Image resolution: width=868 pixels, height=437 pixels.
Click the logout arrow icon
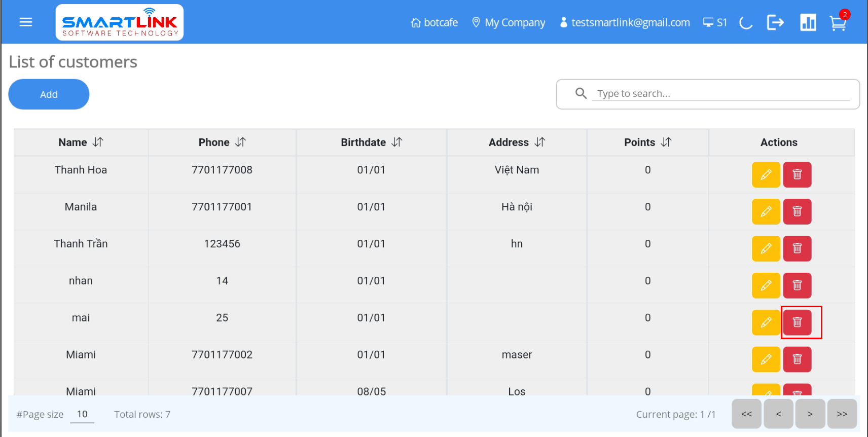775,22
